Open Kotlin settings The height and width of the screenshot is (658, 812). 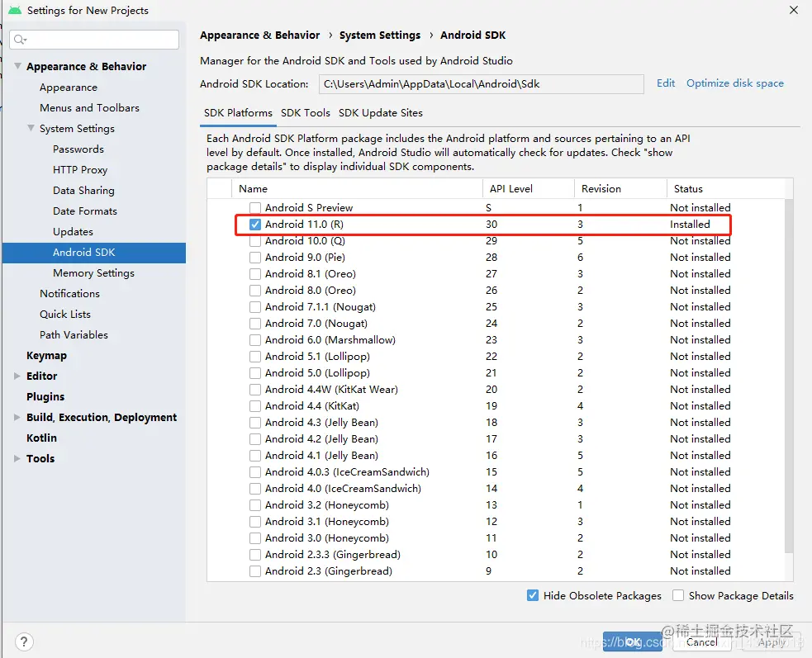coord(41,438)
